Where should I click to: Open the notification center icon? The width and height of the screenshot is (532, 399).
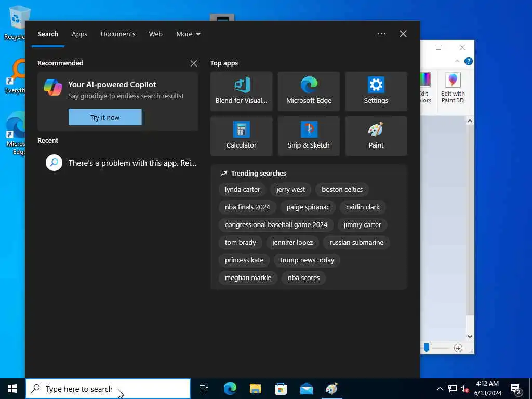pyautogui.click(x=516, y=389)
